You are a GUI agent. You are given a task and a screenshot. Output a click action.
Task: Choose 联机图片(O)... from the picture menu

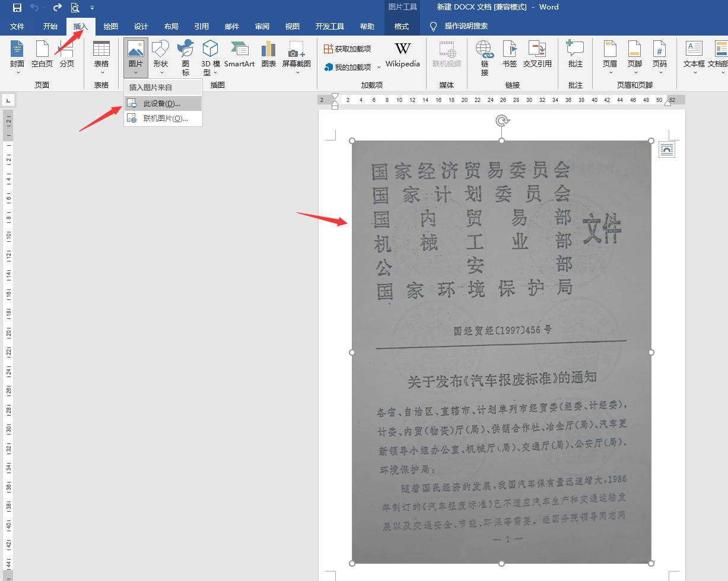(x=163, y=119)
